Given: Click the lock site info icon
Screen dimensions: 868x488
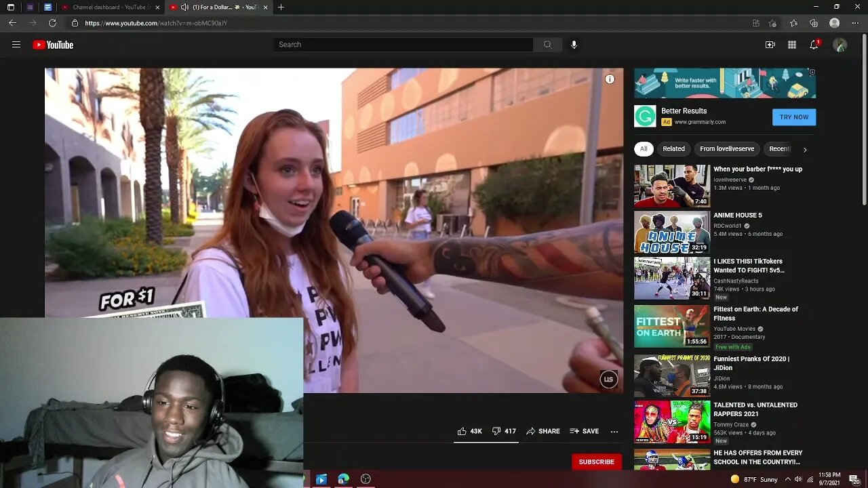Looking at the screenshot, I should pyautogui.click(x=75, y=23).
